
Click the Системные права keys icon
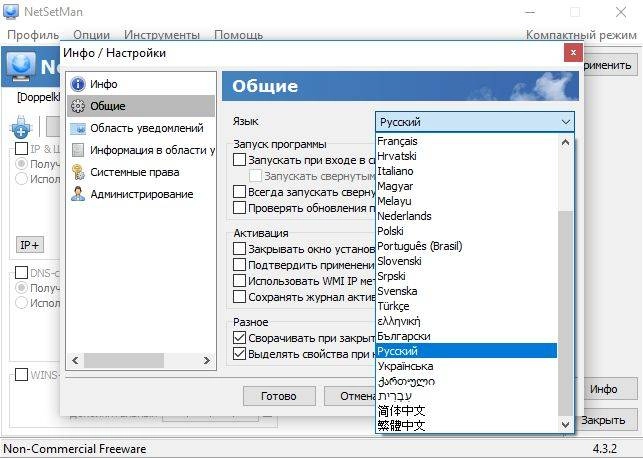[x=78, y=172]
